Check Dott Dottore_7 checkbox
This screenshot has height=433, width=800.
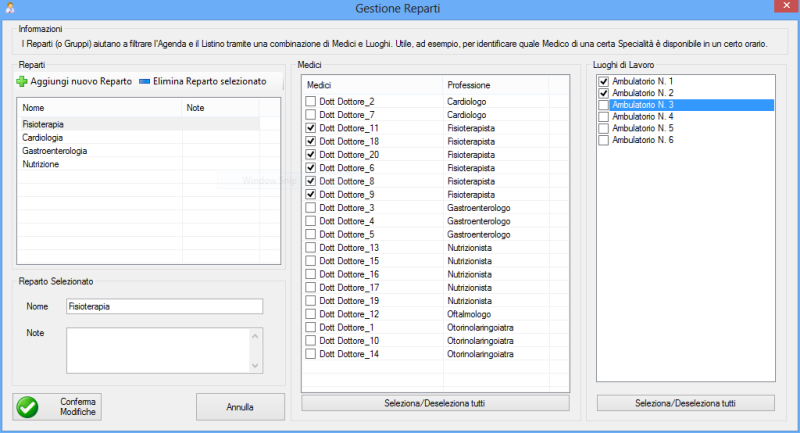[311, 115]
